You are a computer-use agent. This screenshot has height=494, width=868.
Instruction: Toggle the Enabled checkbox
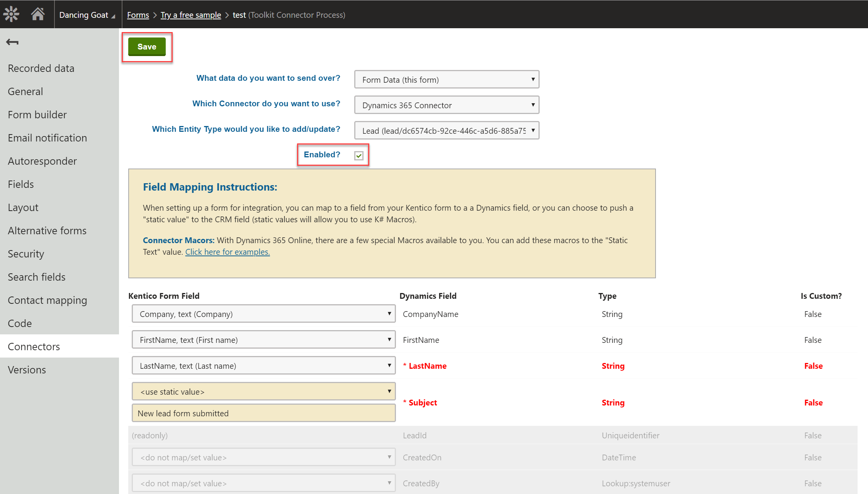[358, 156]
